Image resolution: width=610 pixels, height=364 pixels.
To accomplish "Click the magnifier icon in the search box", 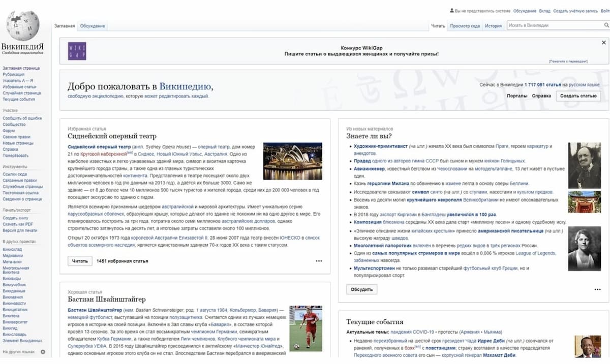I will [605, 25].
